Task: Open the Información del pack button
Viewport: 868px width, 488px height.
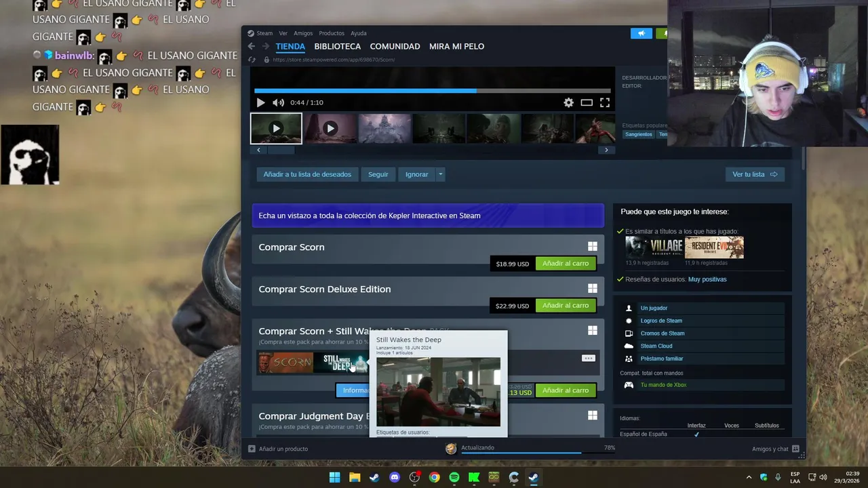Action: tap(353, 390)
